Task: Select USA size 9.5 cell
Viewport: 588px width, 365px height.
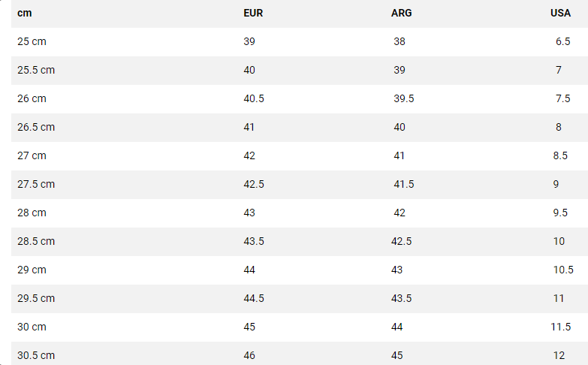Action: pos(560,213)
